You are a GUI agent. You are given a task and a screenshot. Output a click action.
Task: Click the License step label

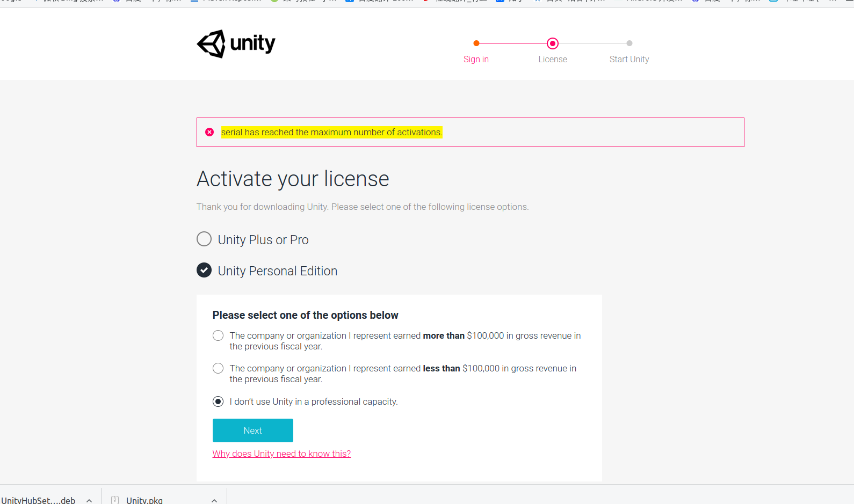(x=553, y=59)
